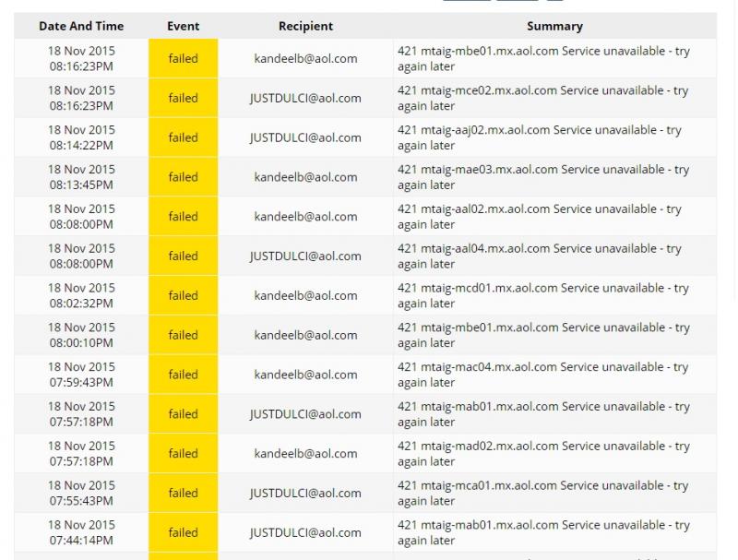
Task: Click the failed badge in the 07:55:43PM row
Action: point(183,493)
